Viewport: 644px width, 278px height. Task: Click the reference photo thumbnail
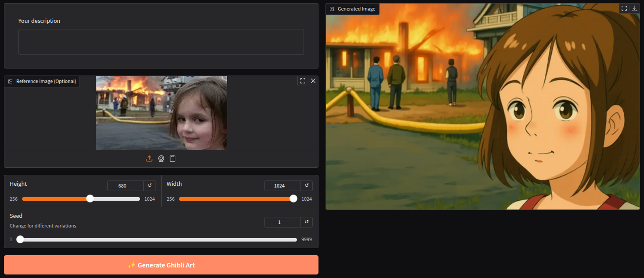(161, 113)
